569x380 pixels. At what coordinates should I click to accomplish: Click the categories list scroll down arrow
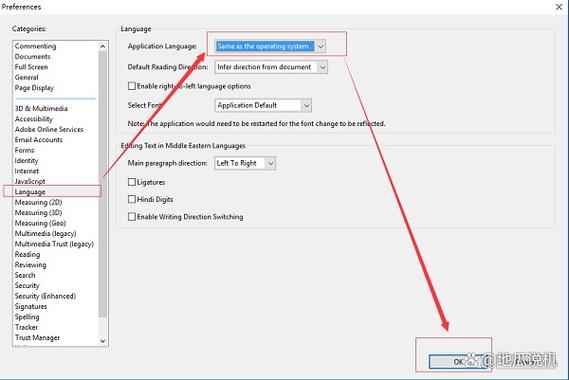[103, 341]
